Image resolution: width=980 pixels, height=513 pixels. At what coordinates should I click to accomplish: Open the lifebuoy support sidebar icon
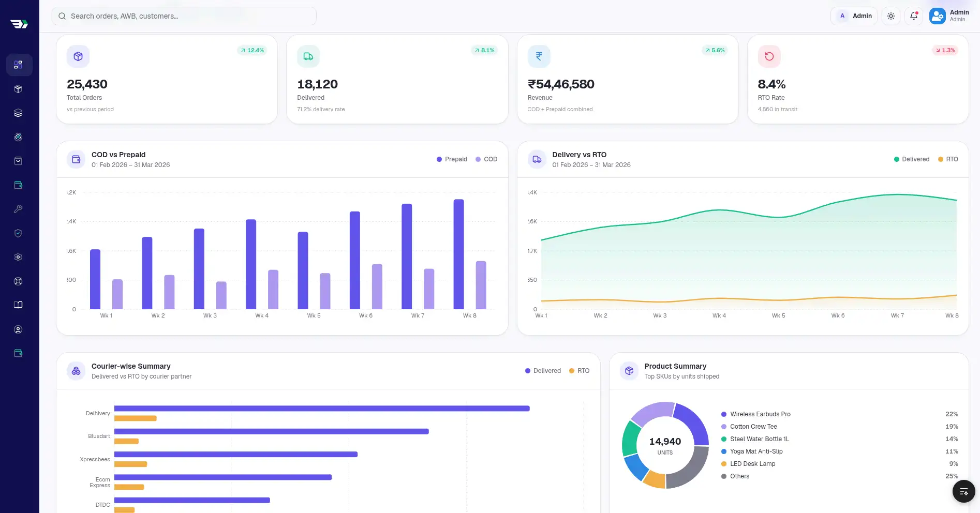[19, 281]
